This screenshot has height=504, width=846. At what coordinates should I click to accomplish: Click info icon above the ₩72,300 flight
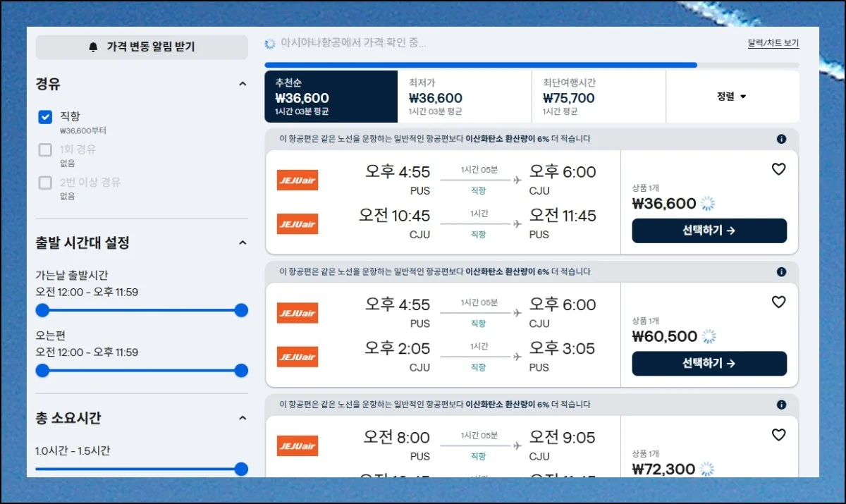781,405
